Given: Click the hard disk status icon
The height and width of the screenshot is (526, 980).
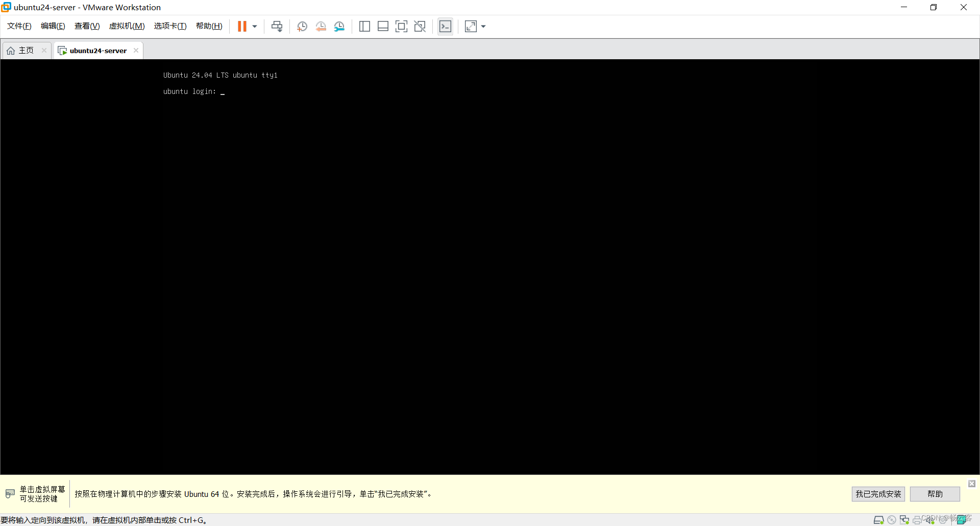Looking at the screenshot, I should click(878, 520).
